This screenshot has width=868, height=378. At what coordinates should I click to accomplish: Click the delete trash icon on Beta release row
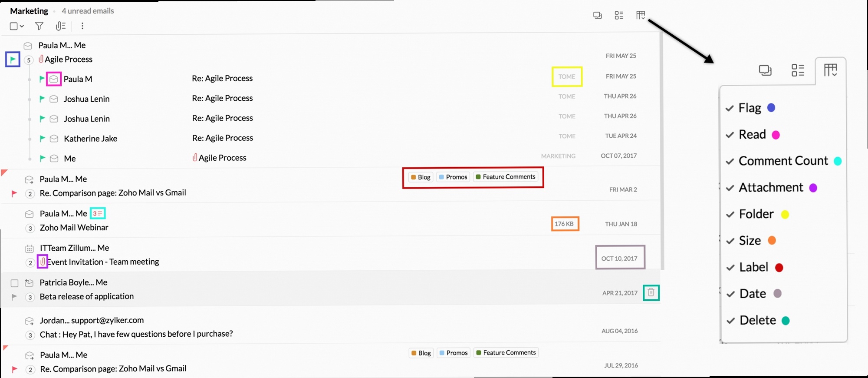point(651,292)
